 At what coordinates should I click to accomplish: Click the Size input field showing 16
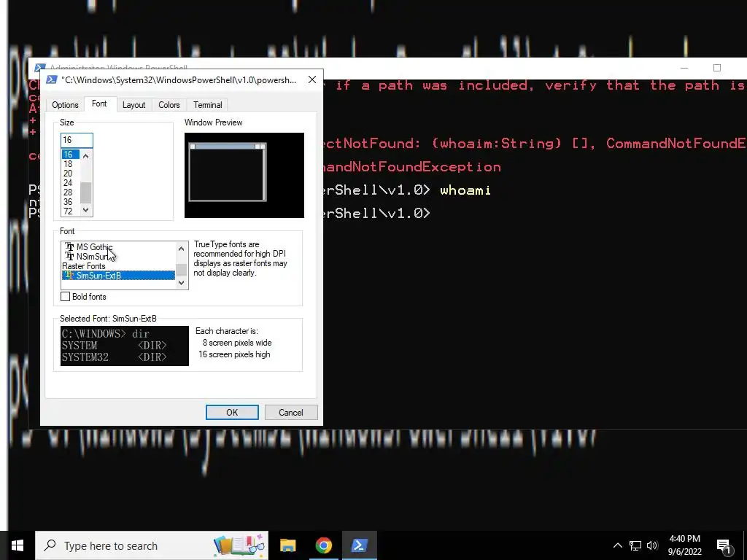77,140
